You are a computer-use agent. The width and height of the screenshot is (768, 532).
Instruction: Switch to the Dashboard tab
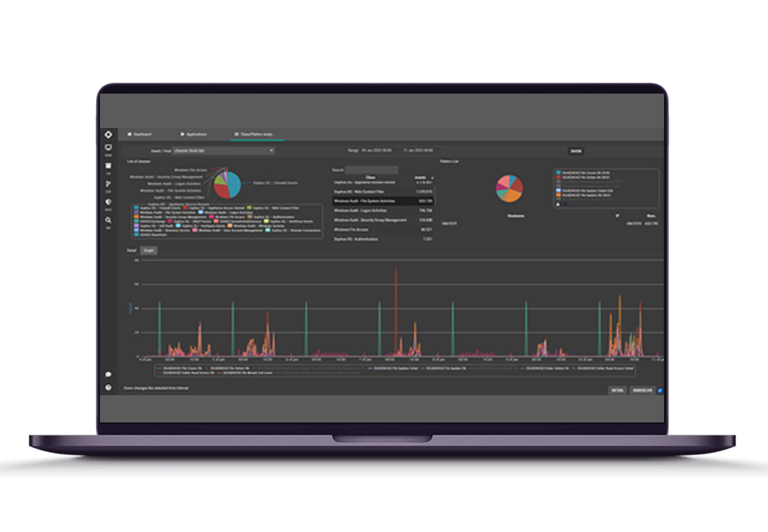(139, 134)
